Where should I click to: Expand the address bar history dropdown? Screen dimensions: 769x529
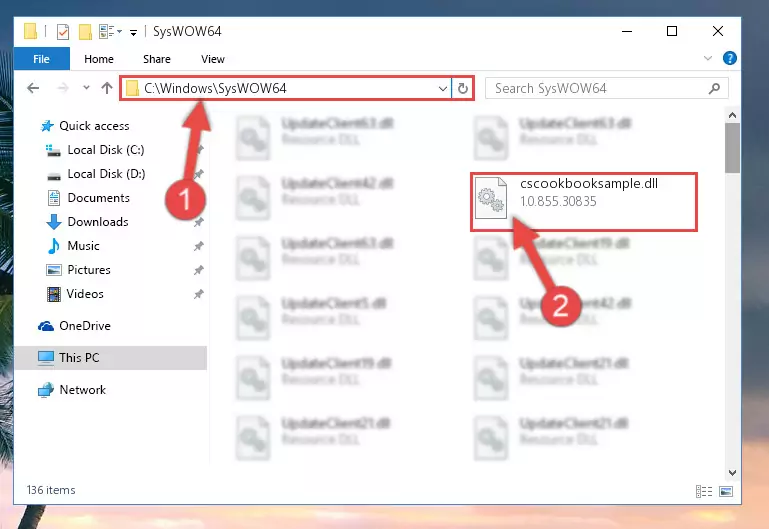442,89
